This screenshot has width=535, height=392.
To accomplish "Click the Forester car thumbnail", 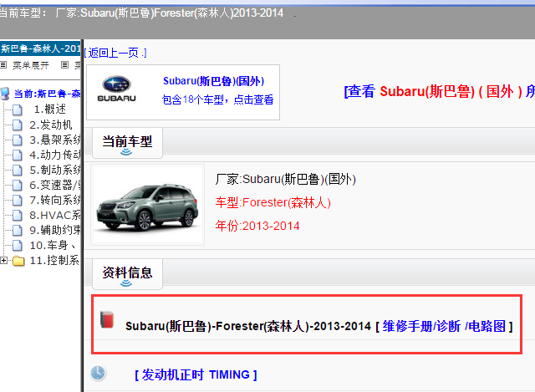I will [147, 205].
